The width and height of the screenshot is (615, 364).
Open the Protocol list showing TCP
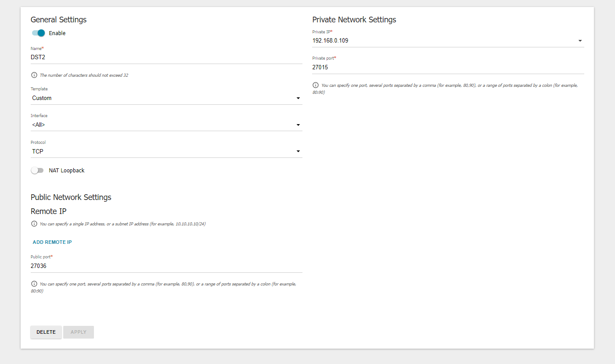(x=162, y=151)
